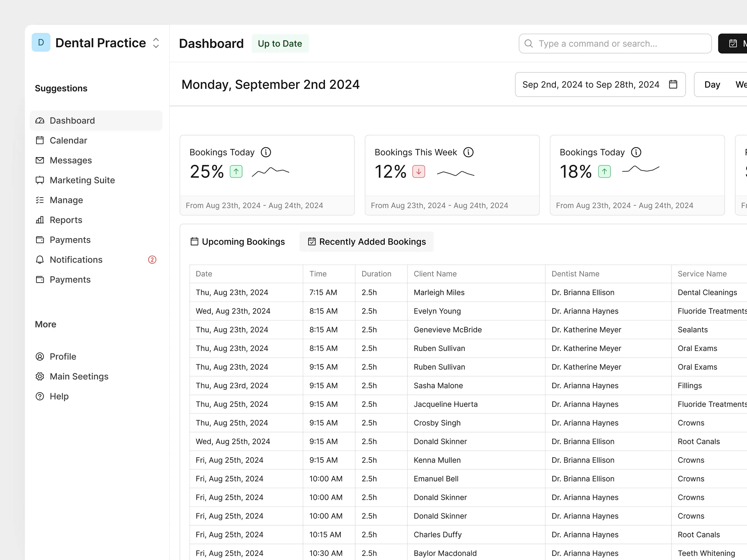Select the Recently Added Bookings tab
747x560 pixels.
367,242
